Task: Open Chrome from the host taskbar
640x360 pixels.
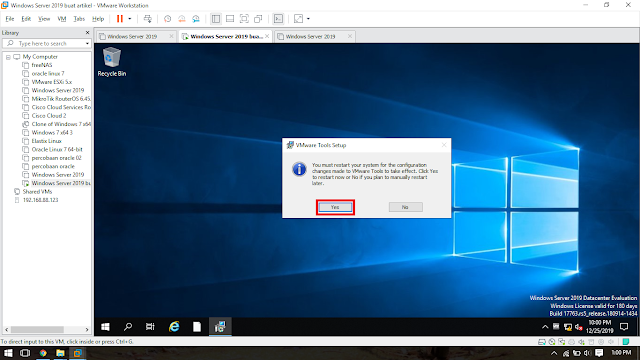Action: (43, 353)
